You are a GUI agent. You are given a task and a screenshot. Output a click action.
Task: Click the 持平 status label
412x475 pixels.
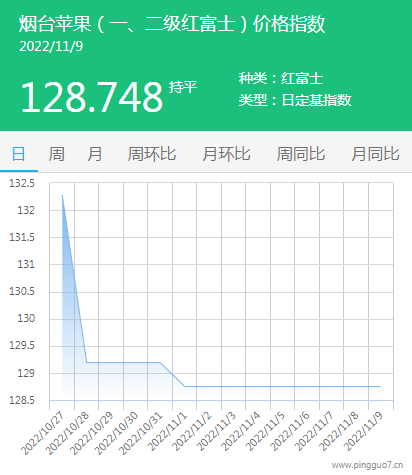(x=183, y=87)
